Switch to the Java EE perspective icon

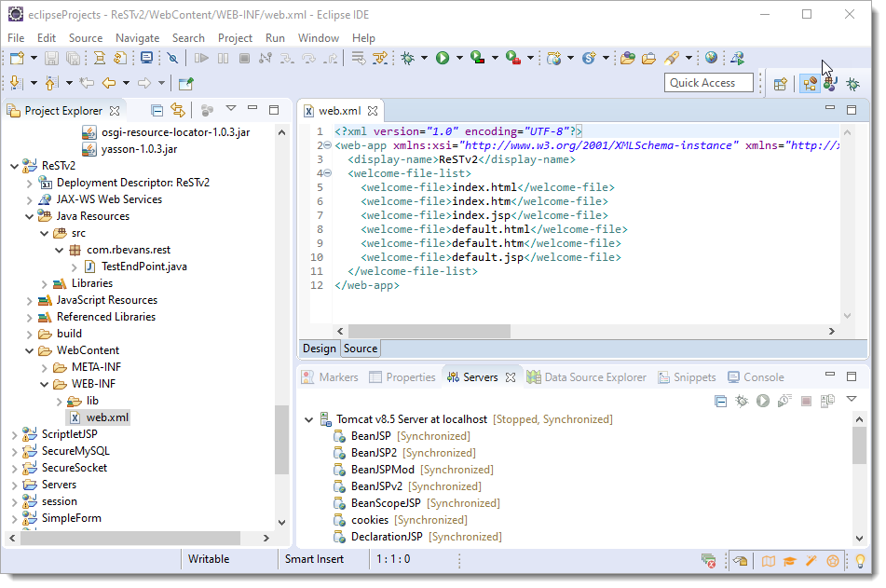coord(810,84)
